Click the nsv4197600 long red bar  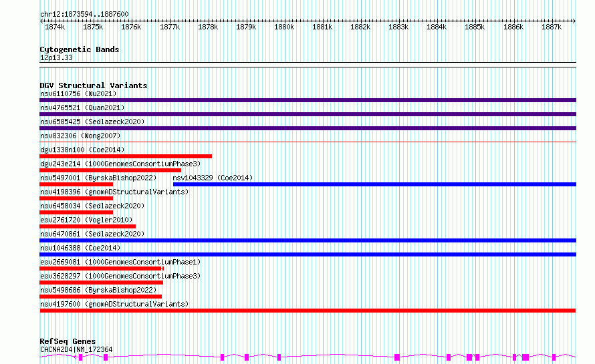coord(308,311)
